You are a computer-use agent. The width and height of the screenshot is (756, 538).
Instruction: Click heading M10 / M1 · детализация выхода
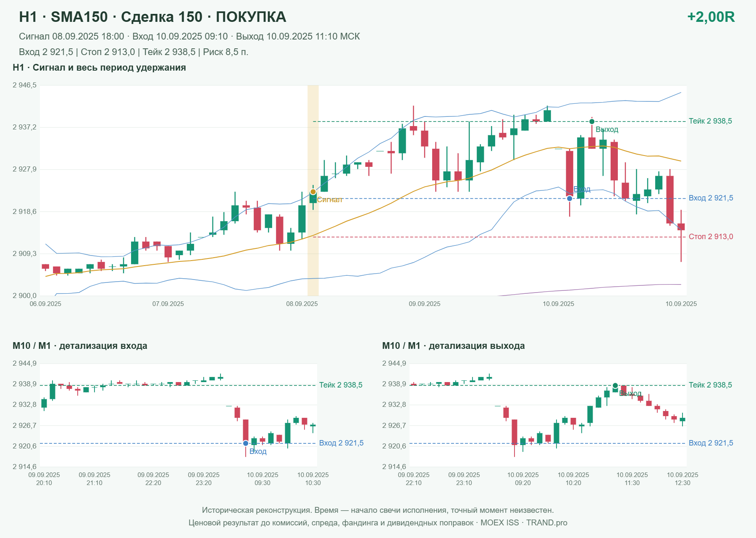coord(454,346)
